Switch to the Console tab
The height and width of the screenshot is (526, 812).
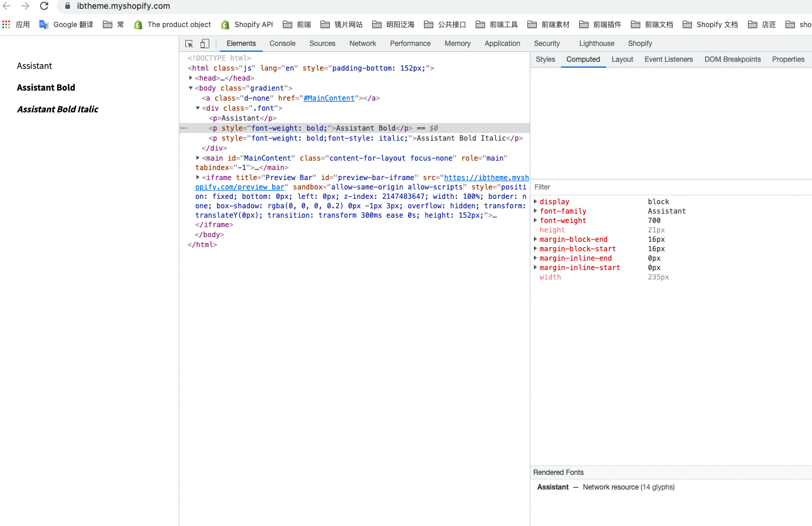282,44
